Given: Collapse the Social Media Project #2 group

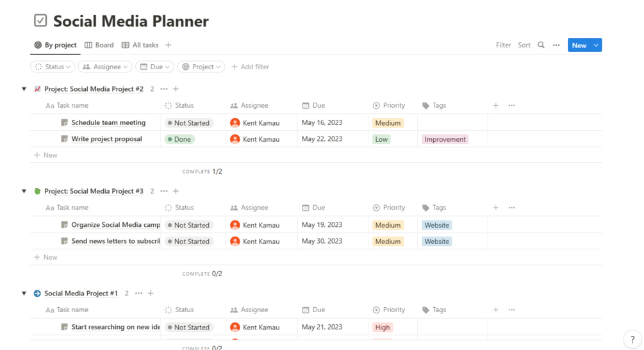Looking at the screenshot, I should tap(24, 89).
